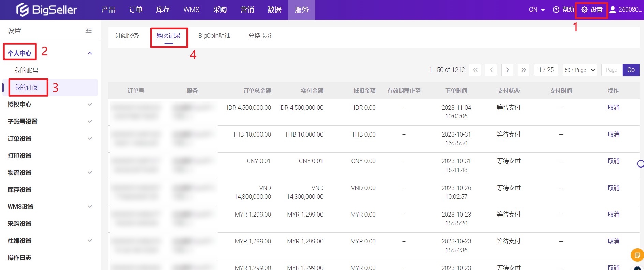Expand the 物流设置 section
The width and height of the screenshot is (644, 270).
coord(90,173)
